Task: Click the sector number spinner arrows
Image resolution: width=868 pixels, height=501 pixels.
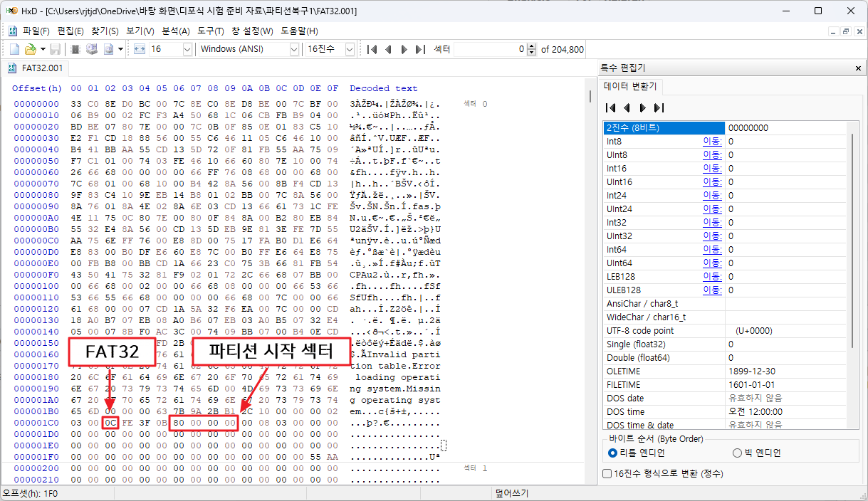Action: 532,49
